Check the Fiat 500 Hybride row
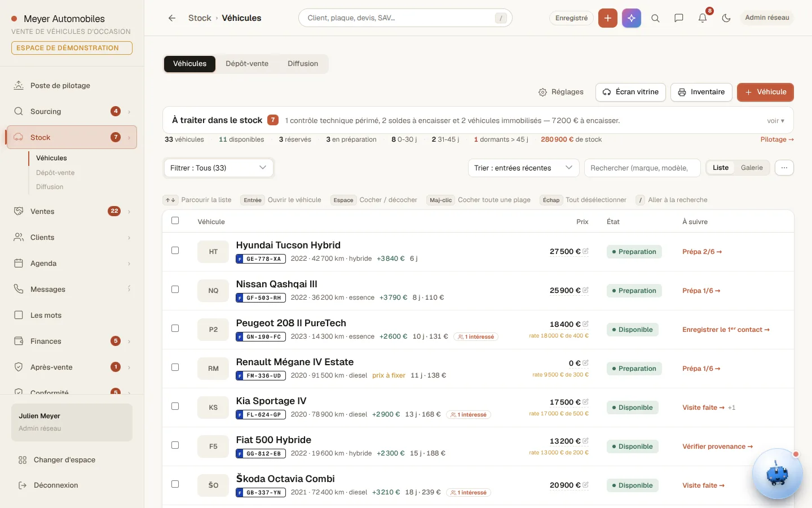This screenshot has height=508, width=812. click(175, 445)
